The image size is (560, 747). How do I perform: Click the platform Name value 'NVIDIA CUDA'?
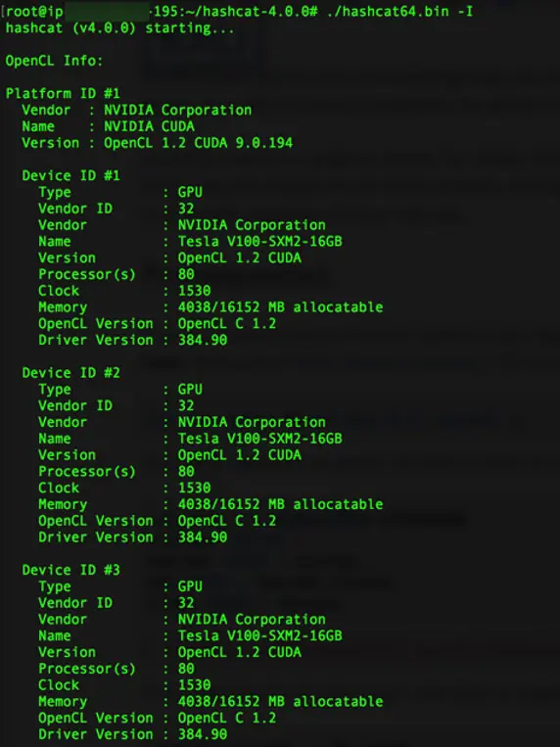point(149,126)
